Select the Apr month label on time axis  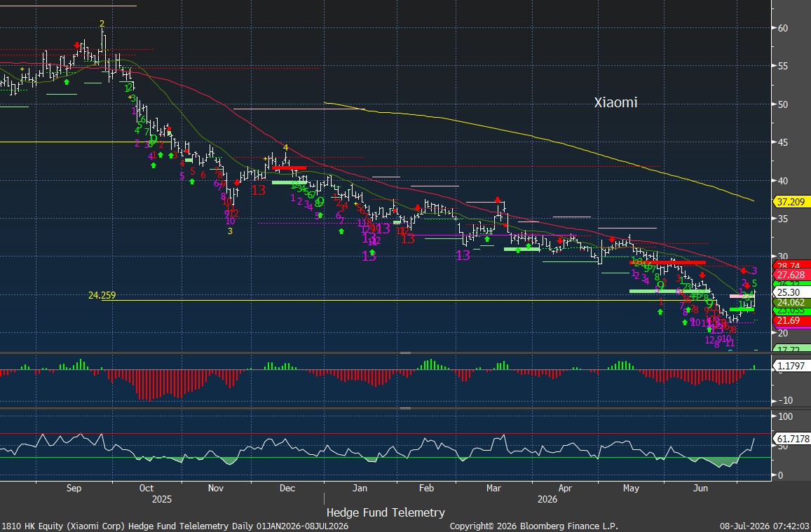pos(566,488)
